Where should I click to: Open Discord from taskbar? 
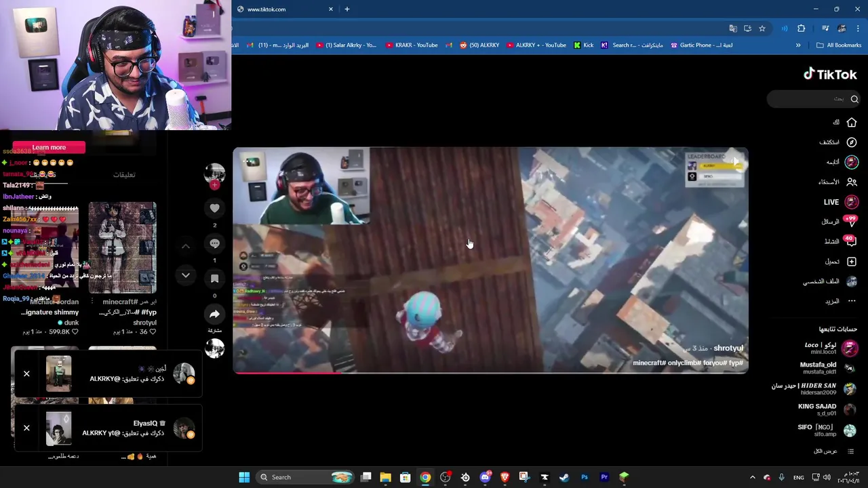[x=485, y=477]
